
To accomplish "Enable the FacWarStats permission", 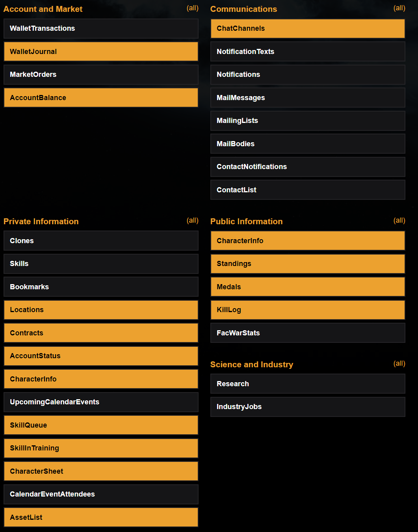I will coord(308,333).
